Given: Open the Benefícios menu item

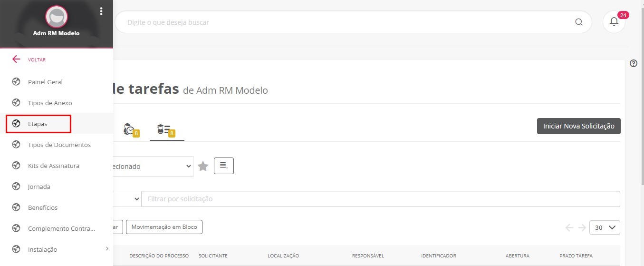Looking at the screenshot, I should coord(57,207).
